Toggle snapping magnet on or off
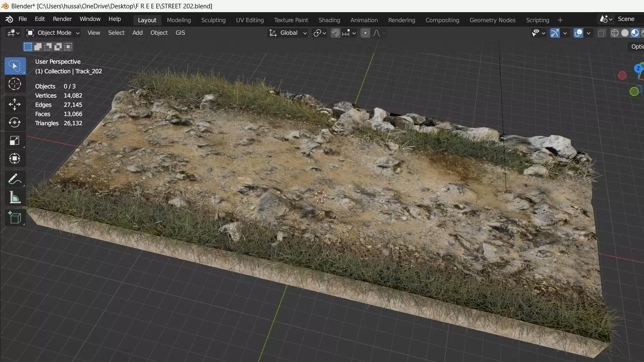 pos(335,33)
